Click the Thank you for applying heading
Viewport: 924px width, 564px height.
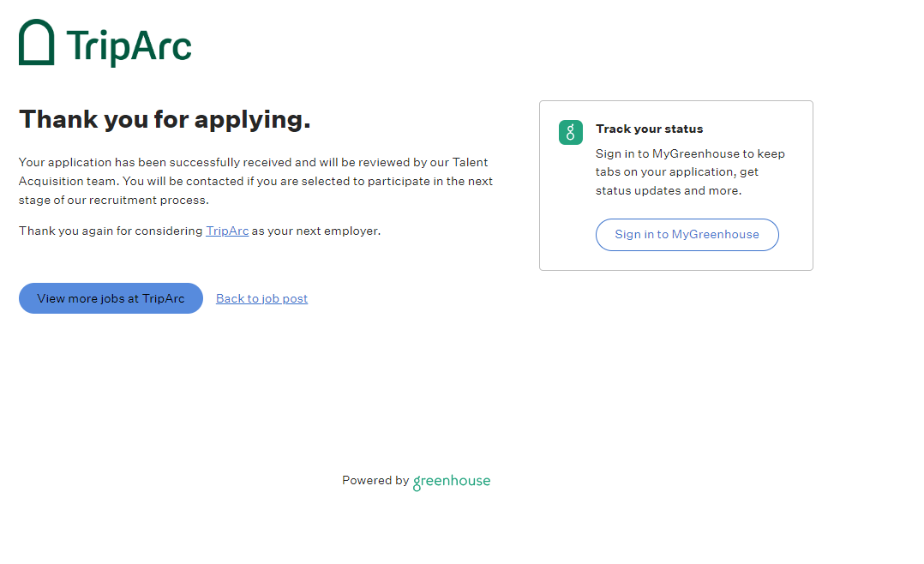[165, 120]
